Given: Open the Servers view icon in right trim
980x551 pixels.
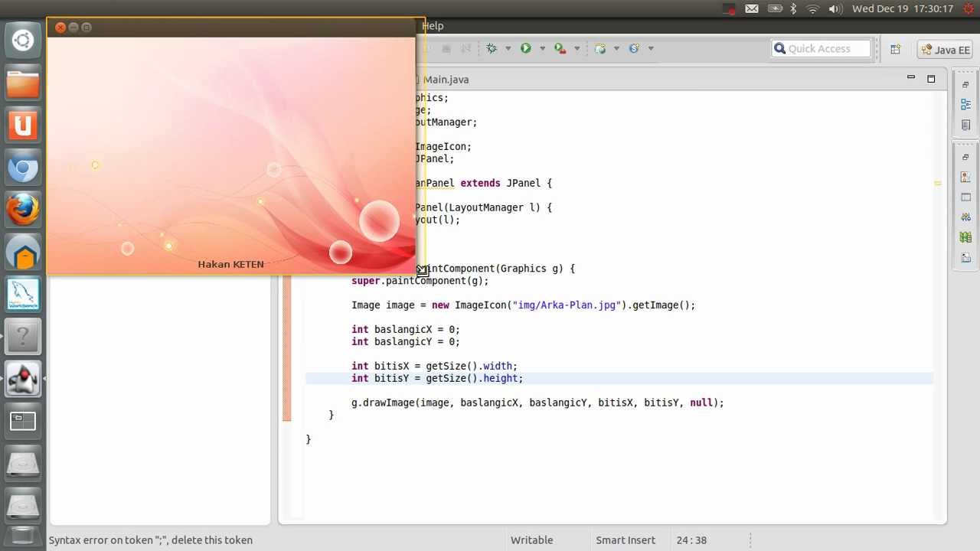Looking at the screenshot, I should pyautogui.click(x=966, y=217).
